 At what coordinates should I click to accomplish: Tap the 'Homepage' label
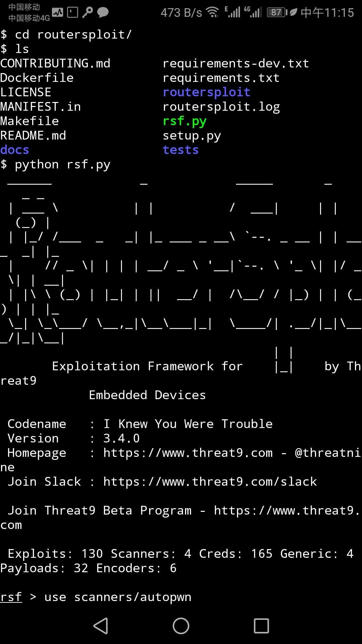[x=37, y=453]
